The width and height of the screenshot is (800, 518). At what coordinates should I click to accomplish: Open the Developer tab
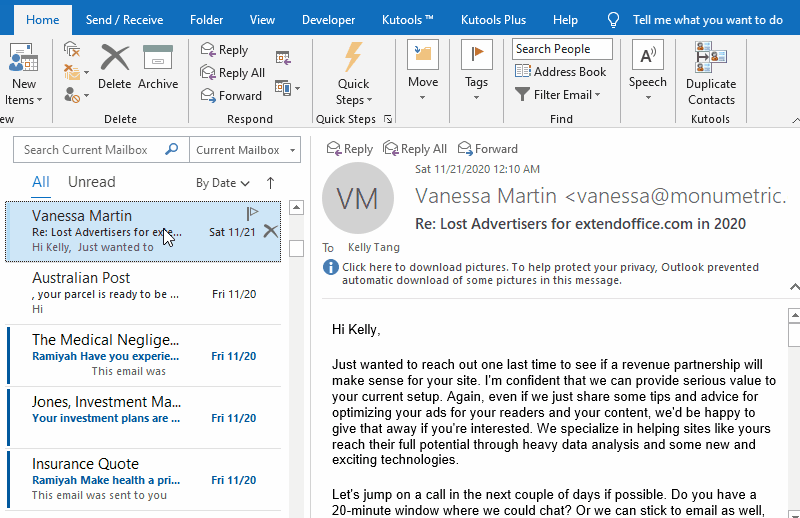click(329, 20)
